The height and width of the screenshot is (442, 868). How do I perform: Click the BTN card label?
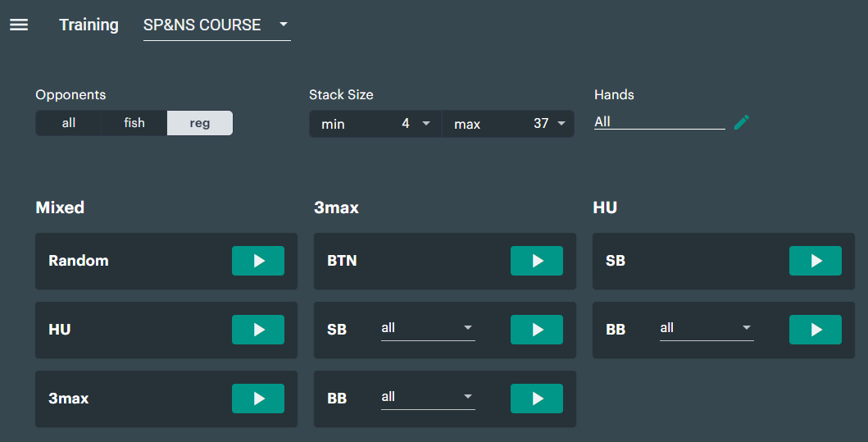tap(342, 261)
